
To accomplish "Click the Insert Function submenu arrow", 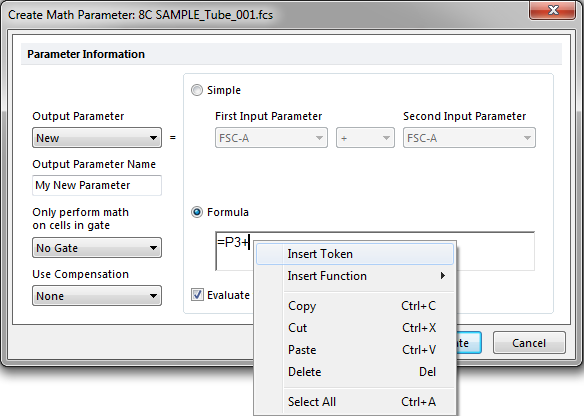I will coord(442,276).
